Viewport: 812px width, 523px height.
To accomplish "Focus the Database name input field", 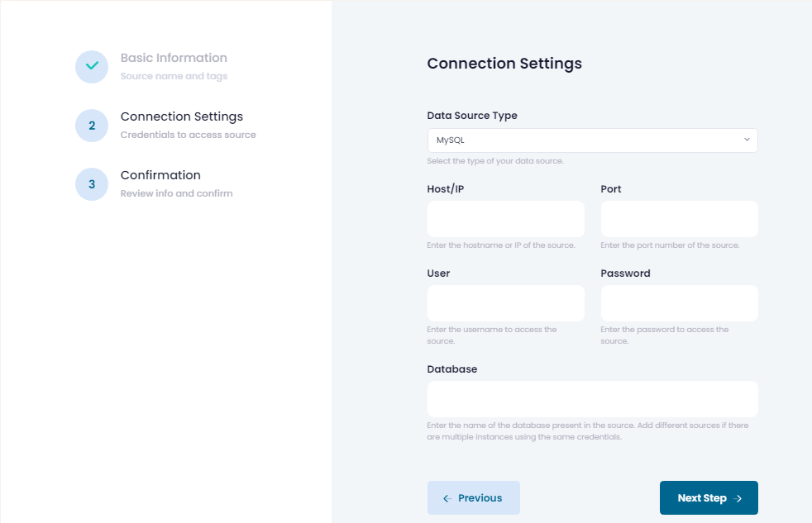I will point(592,399).
